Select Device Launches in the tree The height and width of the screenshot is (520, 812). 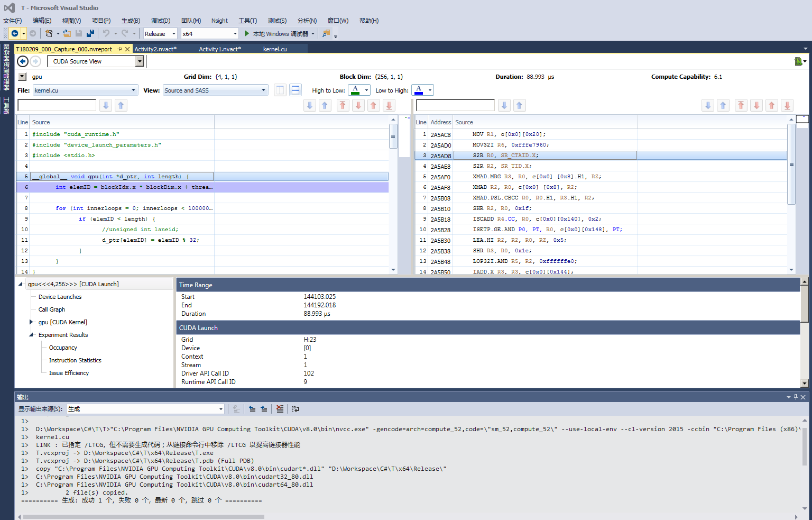[x=60, y=297]
